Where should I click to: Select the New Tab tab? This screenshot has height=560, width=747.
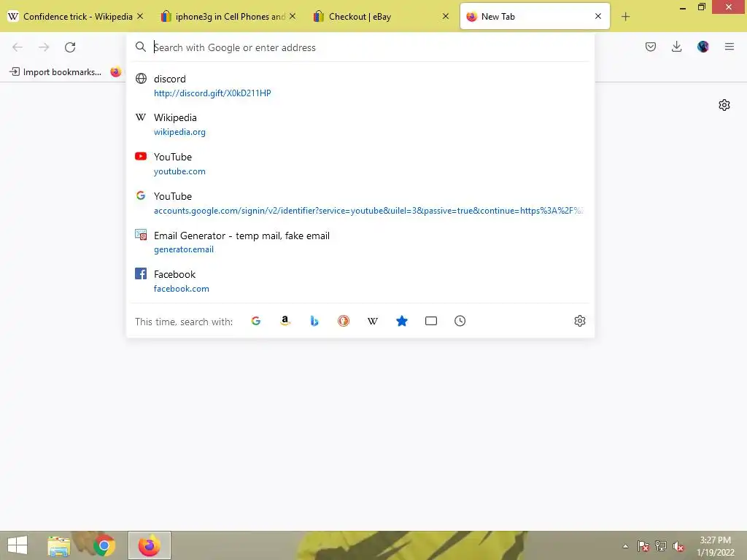535,17
